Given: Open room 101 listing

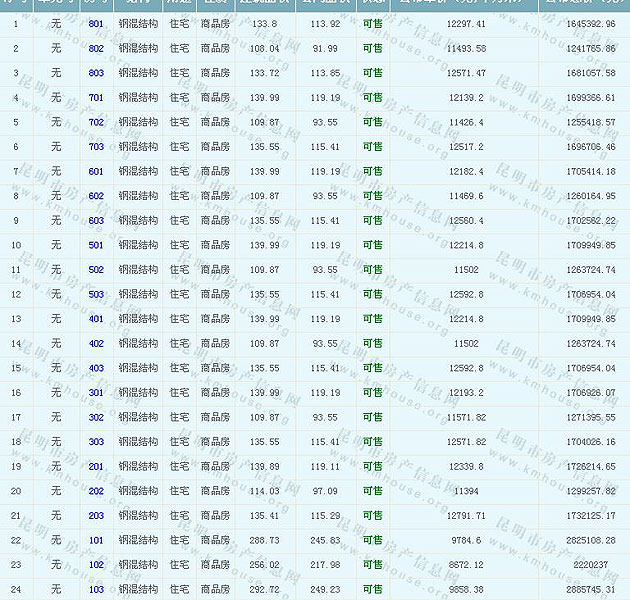Looking at the screenshot, I should [x=96, y=540].
